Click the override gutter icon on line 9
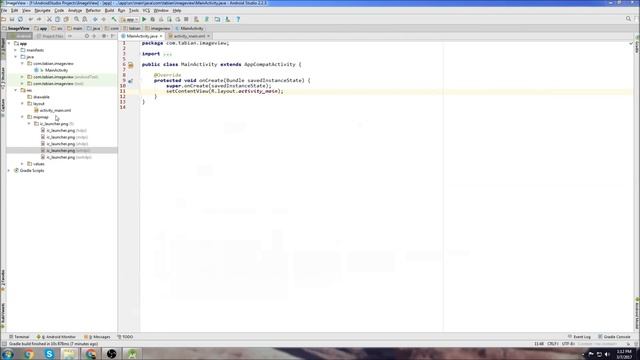Image resolution: width=640 pixels, height=360 pixels. point(131,81)
